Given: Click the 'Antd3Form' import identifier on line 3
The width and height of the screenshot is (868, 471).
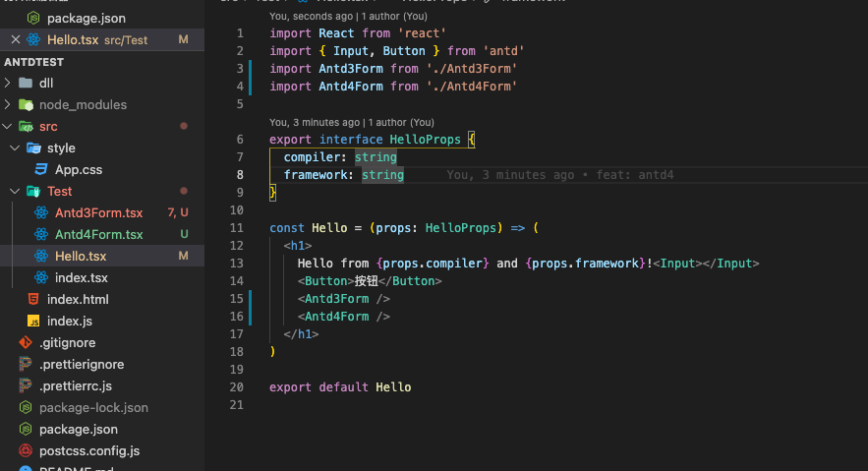Looking at the screenshot, I should [x=351, y=69].
